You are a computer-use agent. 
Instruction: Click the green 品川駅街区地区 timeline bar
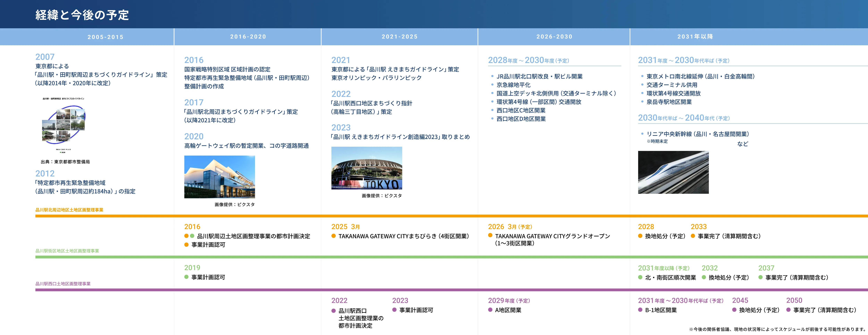click(452, 257)
